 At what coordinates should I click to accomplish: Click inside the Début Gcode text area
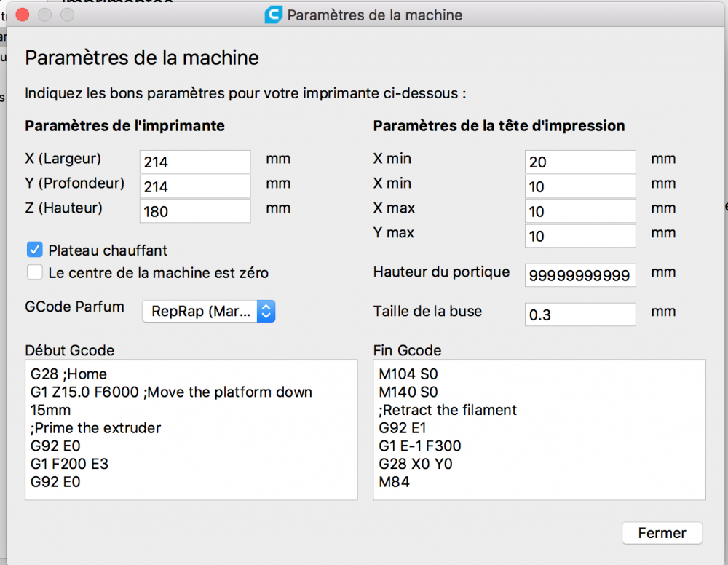click(x=191, y=430)
